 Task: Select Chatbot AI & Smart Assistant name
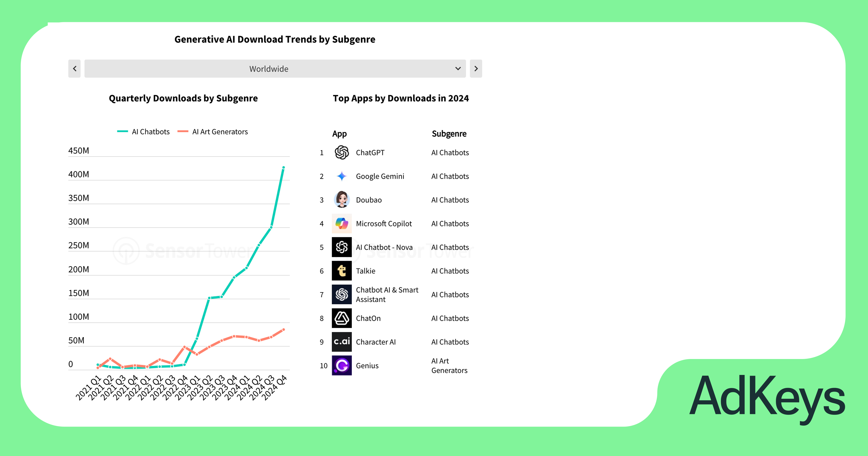click(387, 294)
